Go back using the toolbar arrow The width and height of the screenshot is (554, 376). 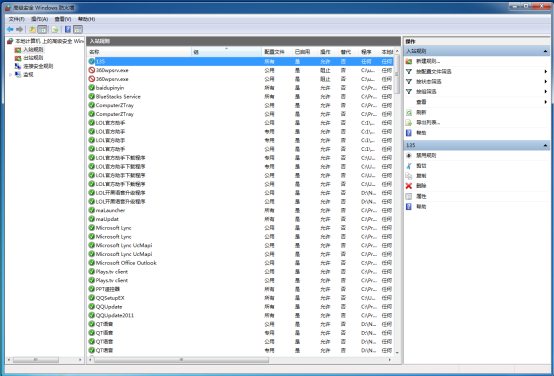point(10,29)
